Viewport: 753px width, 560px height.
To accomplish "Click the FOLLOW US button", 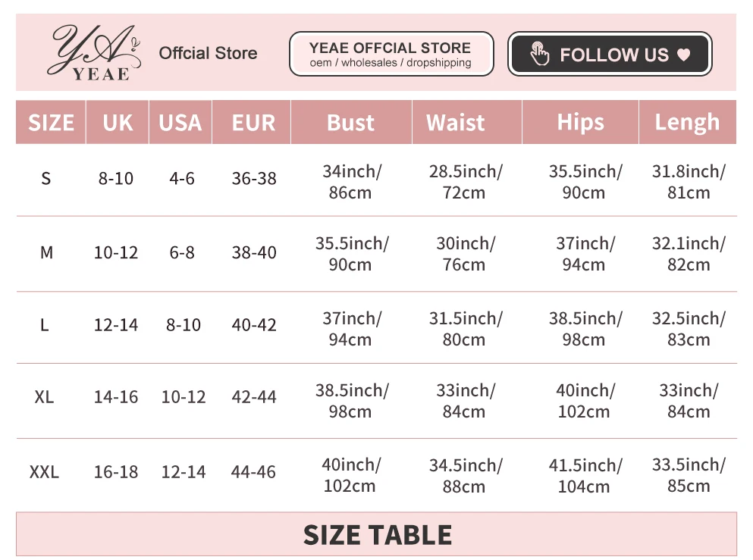I will click(x=610, y=54).
